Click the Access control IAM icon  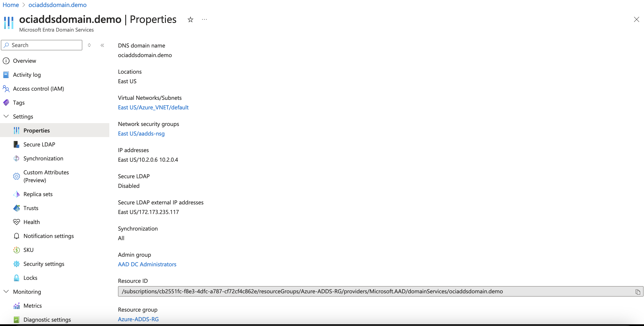[x=7, y=88]
